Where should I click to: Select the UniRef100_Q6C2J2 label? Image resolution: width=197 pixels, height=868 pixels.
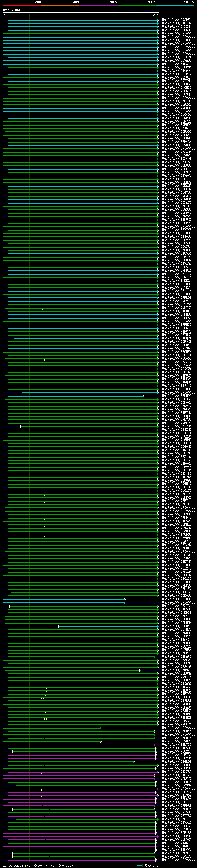click(x=176, y=792)
